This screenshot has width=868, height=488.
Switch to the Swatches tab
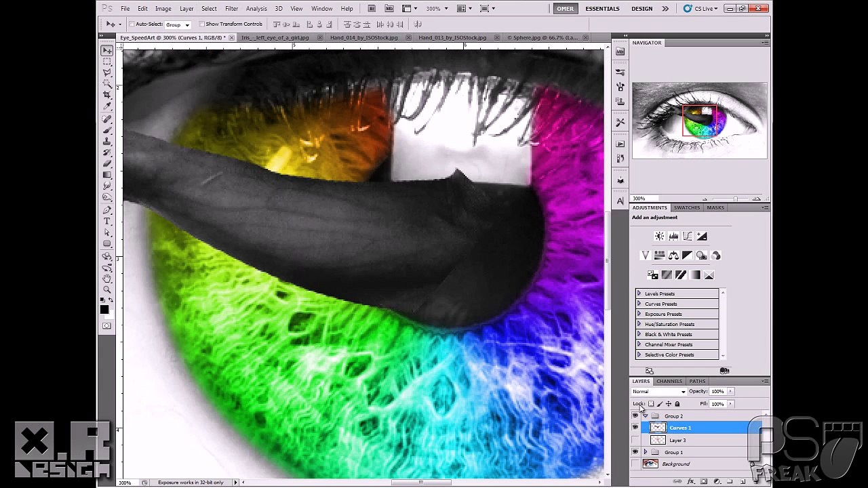tap(687, 207)
